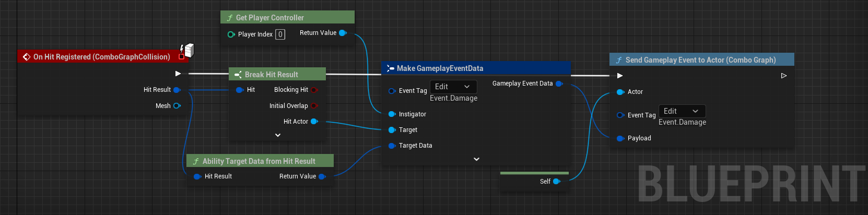This screenshot has height=215, width=868.
Task: Click the Target Data input pin
Action: tap(392, 146)
